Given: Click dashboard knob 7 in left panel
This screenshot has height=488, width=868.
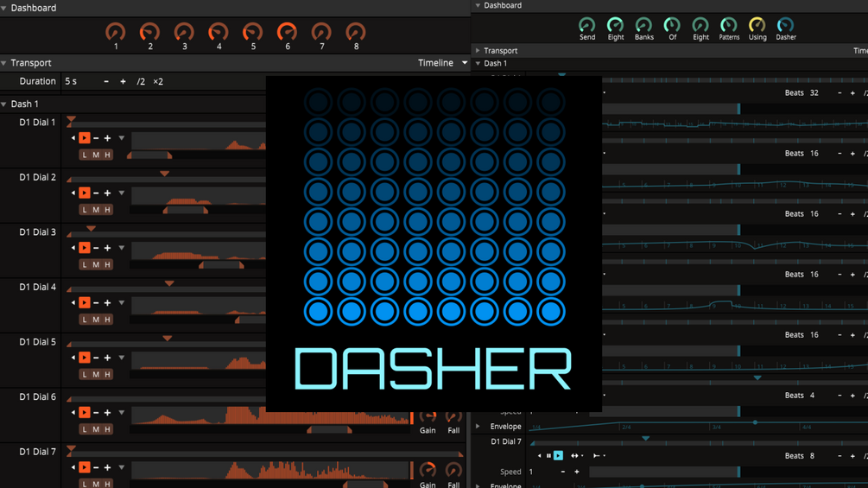Looking at the screenshot, I should [x=321, y=32].
